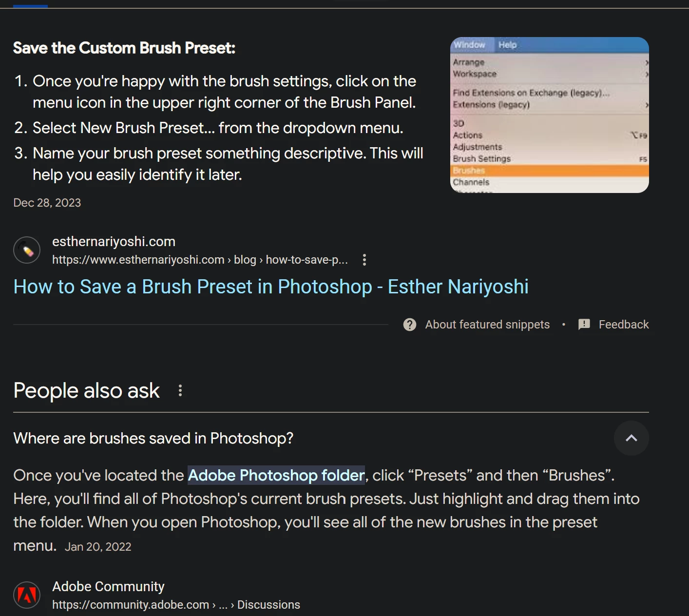
Task: Open 'How to Save a Brush Preset' link
Action: click(271, 287)
